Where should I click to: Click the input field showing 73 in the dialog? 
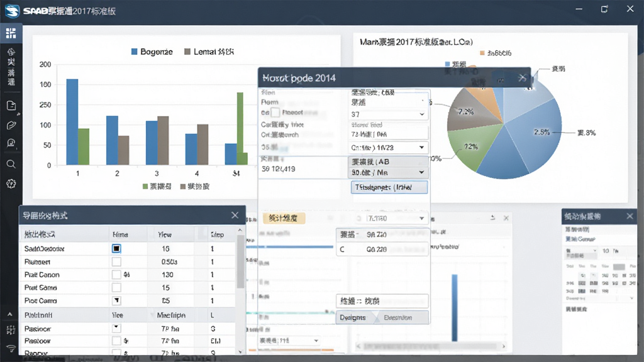coord(388,134)
